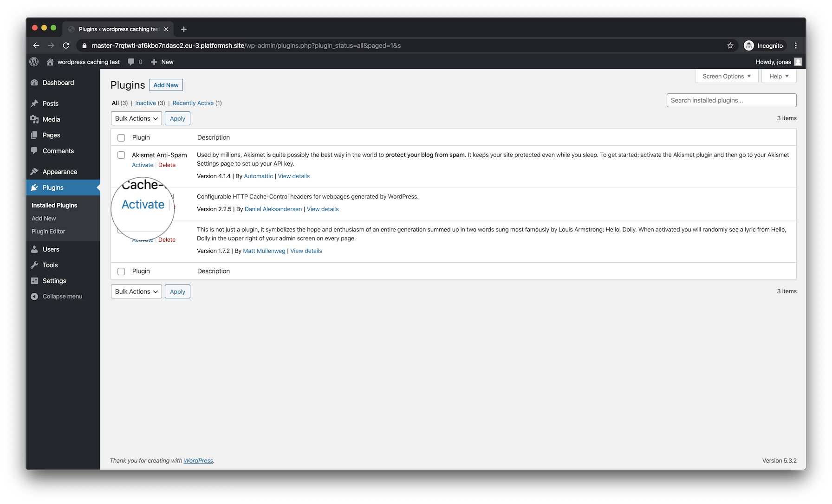Open View details link for Akismet

293,176
